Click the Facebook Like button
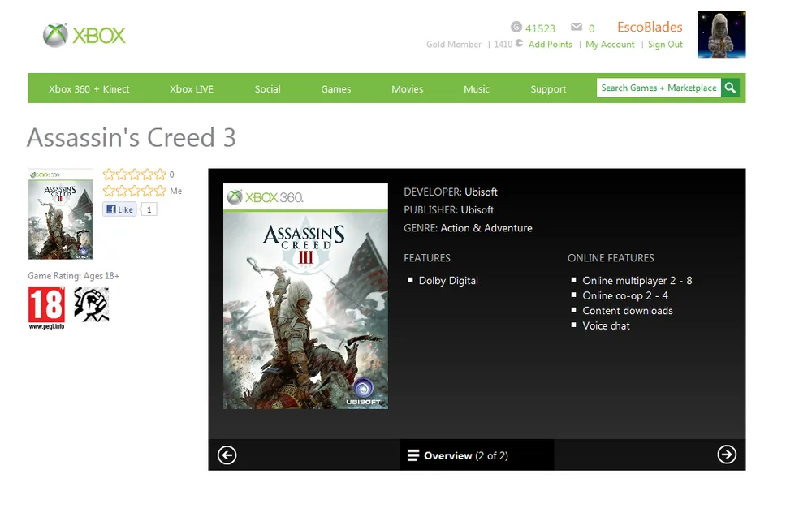The image size is (812, 530). click(119, 209)
